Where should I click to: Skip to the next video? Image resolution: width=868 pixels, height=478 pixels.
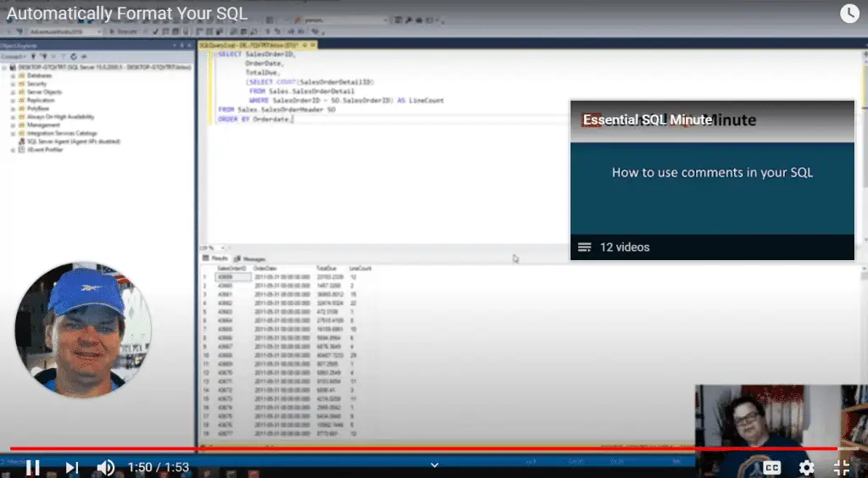(x=71, y=468)
